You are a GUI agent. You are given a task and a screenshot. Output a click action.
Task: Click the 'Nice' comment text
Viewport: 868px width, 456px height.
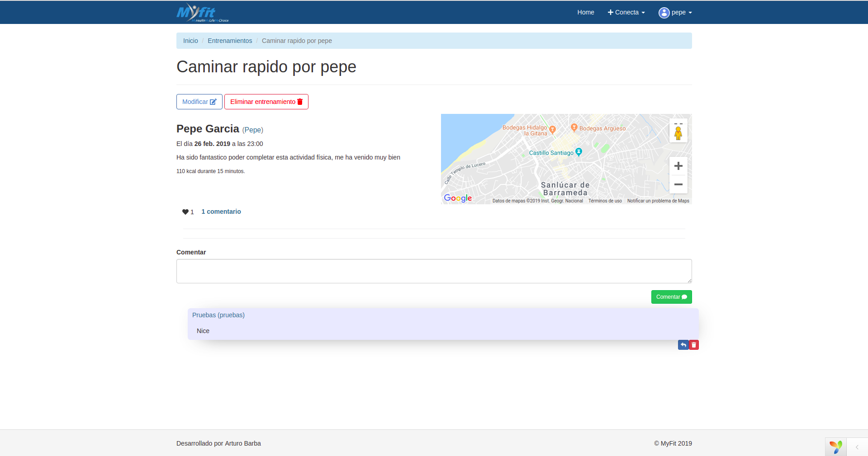pyautogui.click(x=203, y=331)
